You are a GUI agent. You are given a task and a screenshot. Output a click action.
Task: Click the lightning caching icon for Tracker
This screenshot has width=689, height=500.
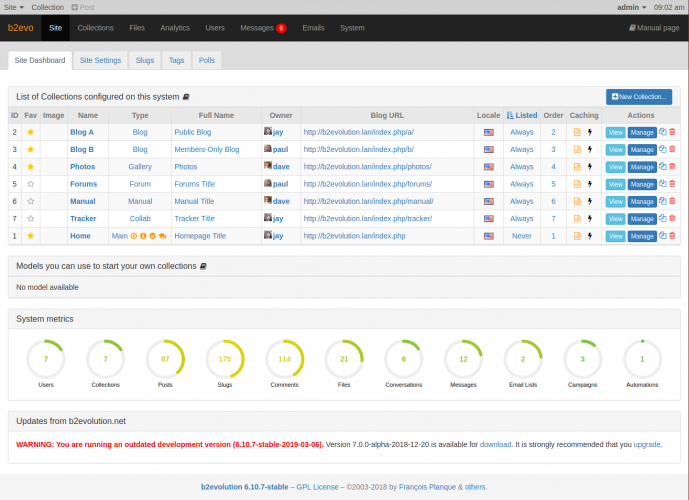(x=588, y=218)
